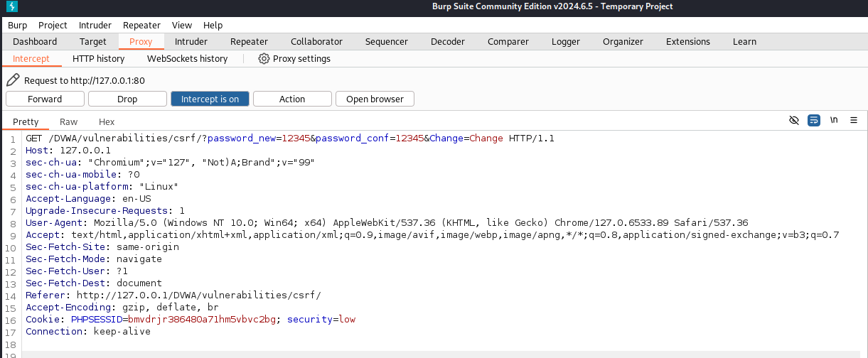Open the Burp menu

click(x=17, y=25)
